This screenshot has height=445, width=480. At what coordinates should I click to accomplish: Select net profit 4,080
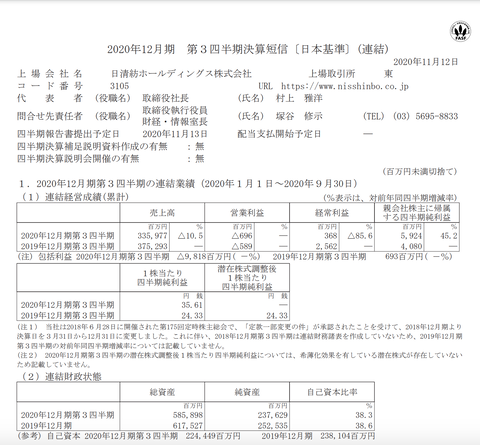(410, 246)
